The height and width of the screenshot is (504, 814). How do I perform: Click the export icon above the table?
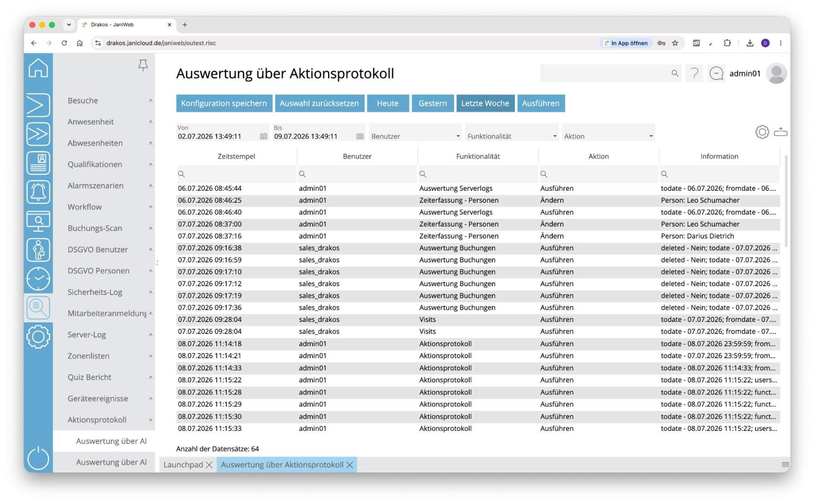[x=781, y=132]
